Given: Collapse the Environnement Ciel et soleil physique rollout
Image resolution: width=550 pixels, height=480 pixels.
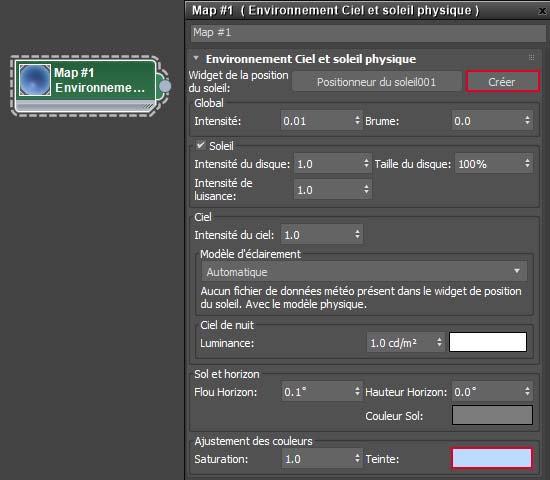Looking at the screenshot, I should point(196,58).
